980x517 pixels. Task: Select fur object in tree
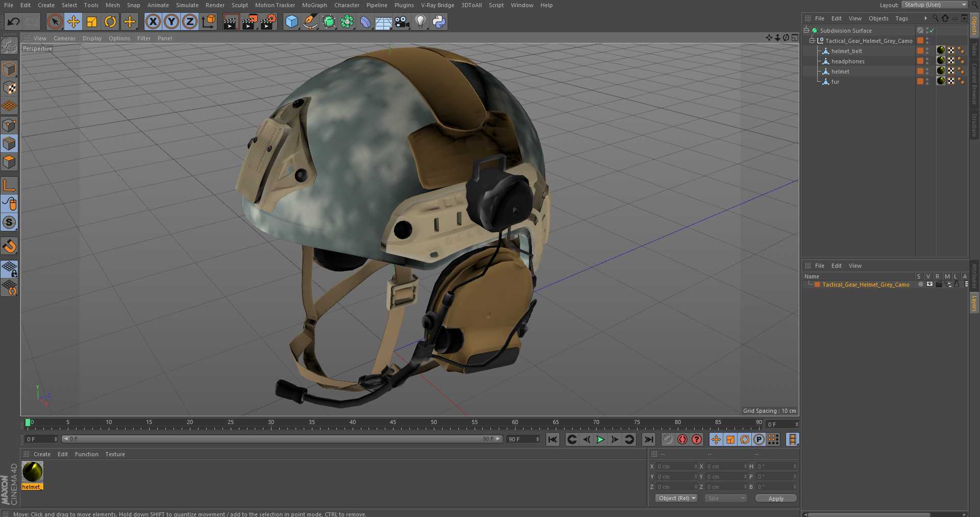click(835, 82)
